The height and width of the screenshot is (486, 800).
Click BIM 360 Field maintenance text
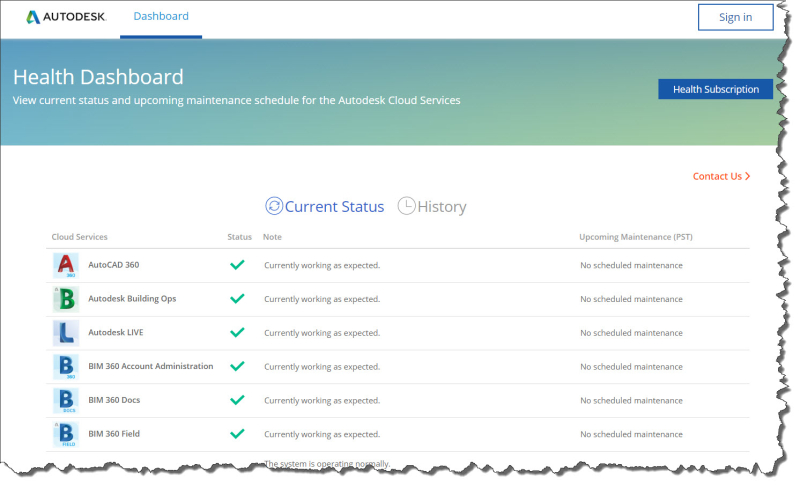(x=631, y=434)
